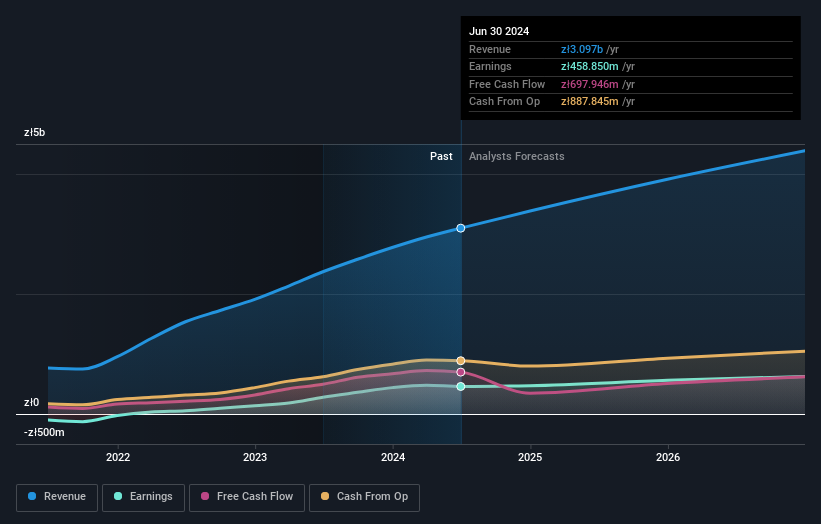This screenshot has height=524, width=821.
Task: Click the Past section label
Action: coord(441,157)
